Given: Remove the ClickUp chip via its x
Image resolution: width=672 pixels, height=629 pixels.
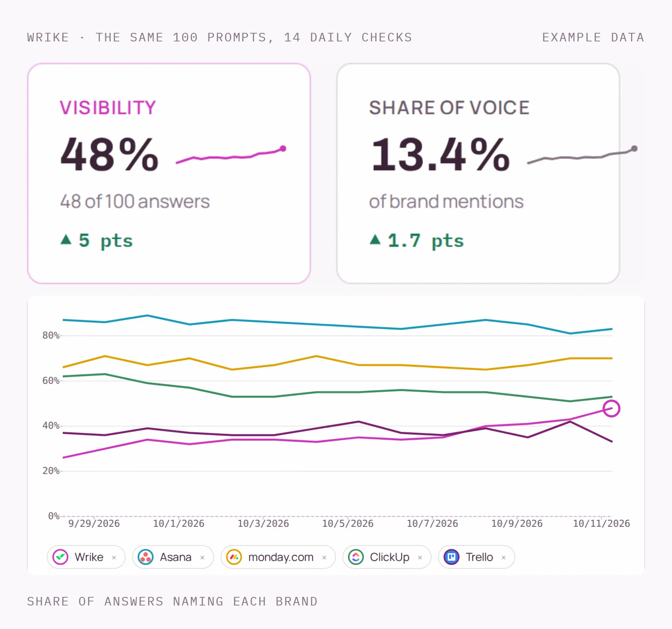Looking at the screenshot, I should 420,557.
